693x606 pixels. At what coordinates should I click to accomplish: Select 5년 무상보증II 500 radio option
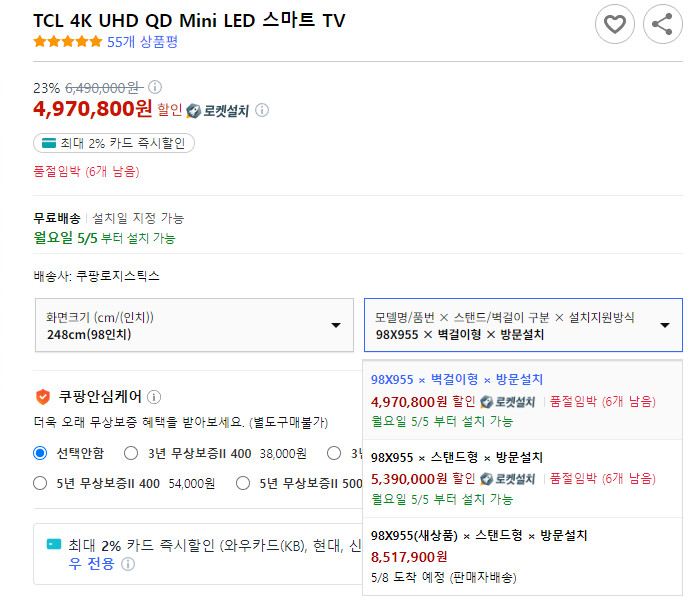click(243, 483)
